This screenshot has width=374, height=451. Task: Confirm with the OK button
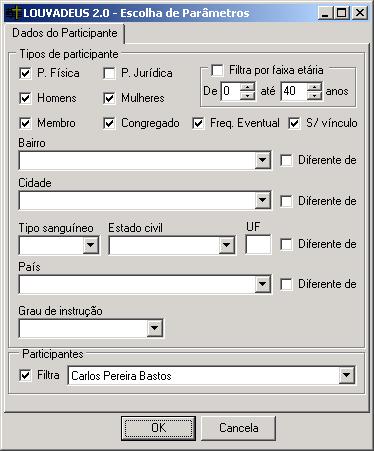158,428
